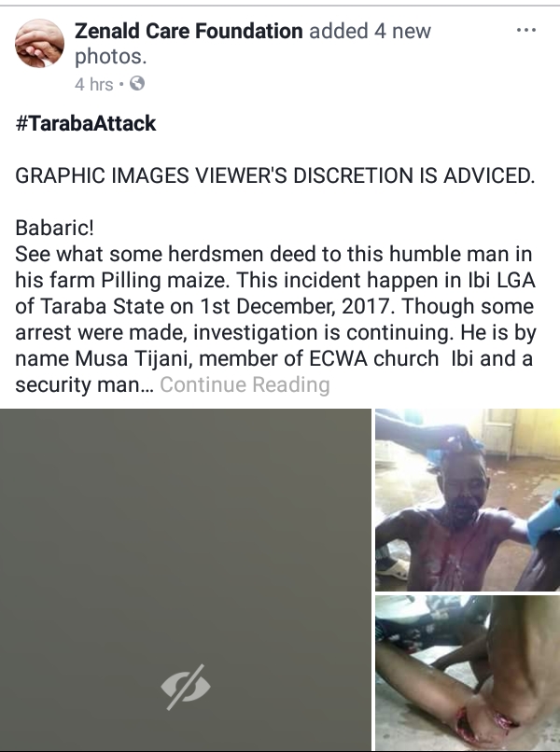Open the #TarabaAttack hashtag
Viewport: 560px width, 752px height.
[86, 123]
